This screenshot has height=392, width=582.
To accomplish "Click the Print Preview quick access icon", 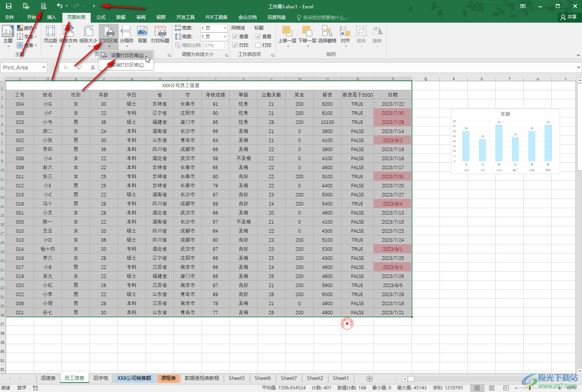I will pos(43,6).
